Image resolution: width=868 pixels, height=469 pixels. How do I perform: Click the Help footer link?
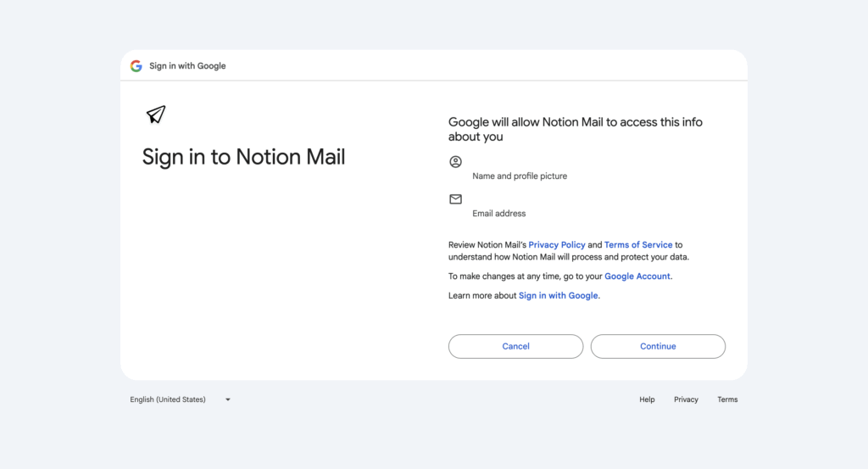coord(647,399)
